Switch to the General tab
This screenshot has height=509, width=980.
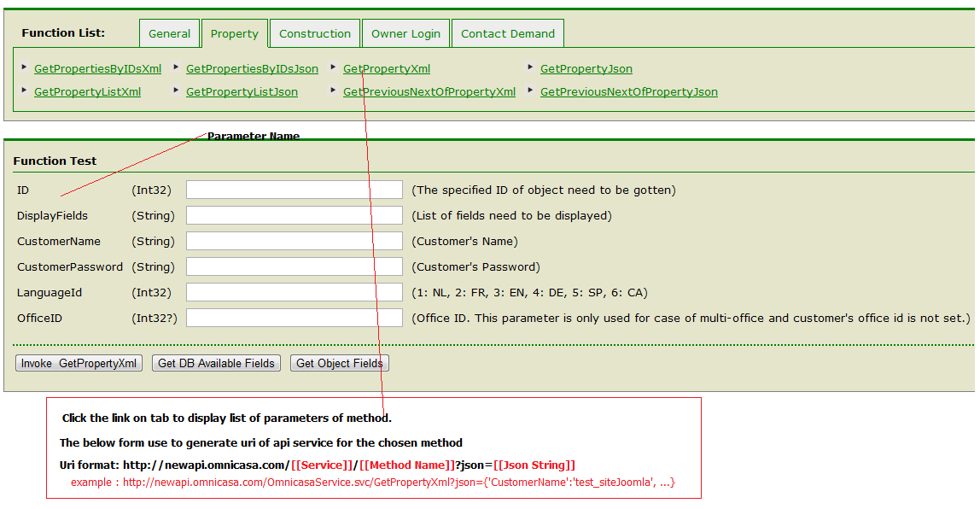click(169, 34)
